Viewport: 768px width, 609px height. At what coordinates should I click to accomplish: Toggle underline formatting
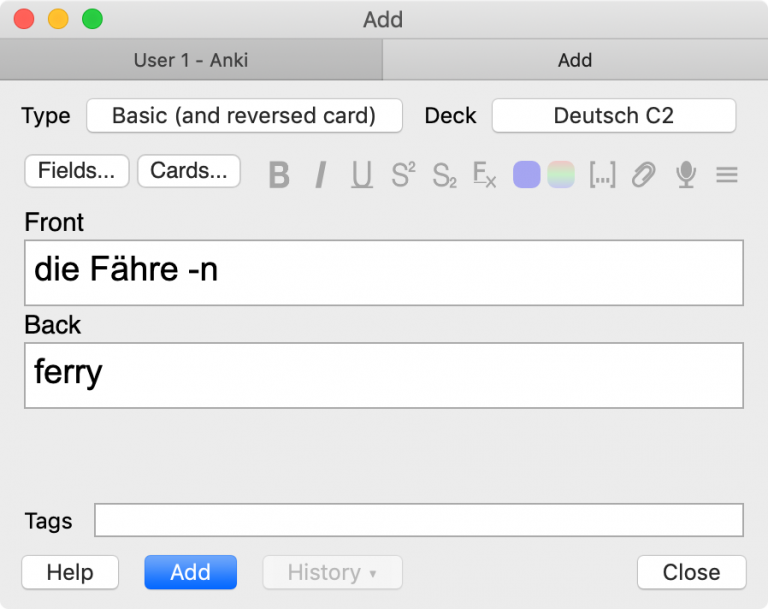click(x=362, y=174)
